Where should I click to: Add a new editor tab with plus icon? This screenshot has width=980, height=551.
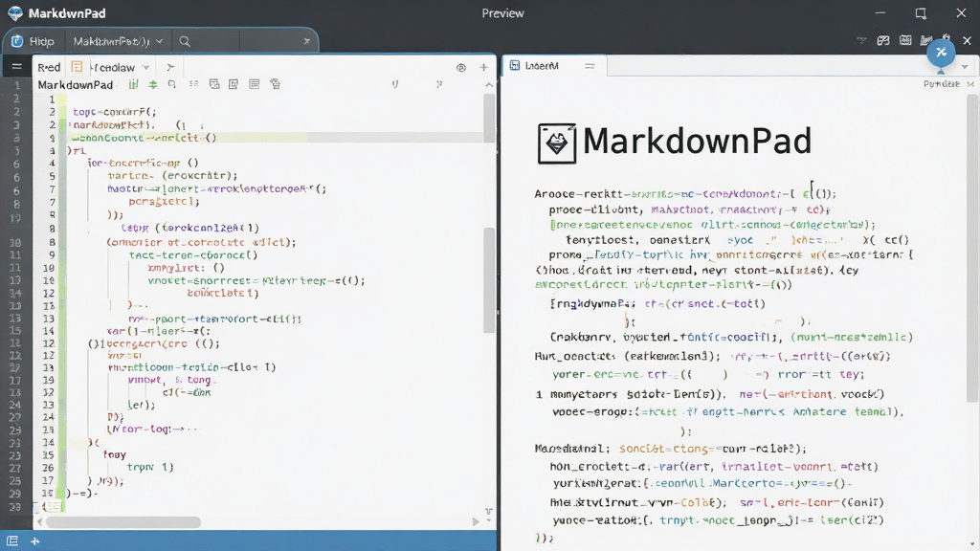(x=483, y=67)
